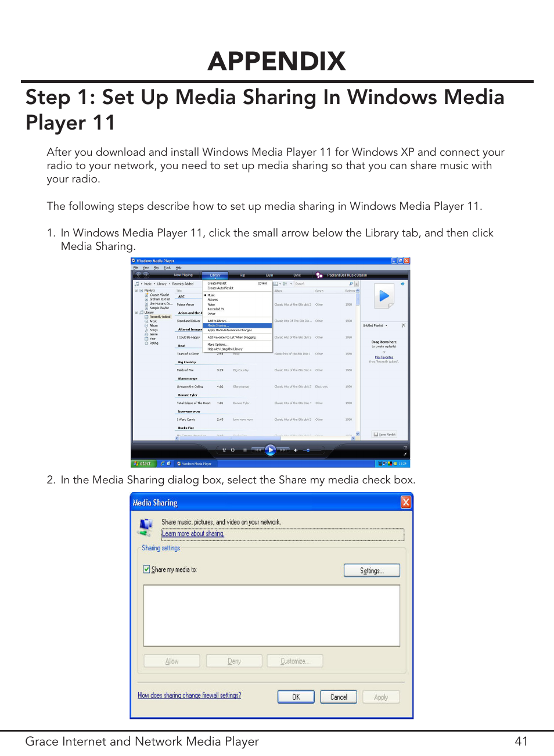The image size is (554, 756).
Task: Click Windows Media Player taskbar button
Action: [195, 464]
